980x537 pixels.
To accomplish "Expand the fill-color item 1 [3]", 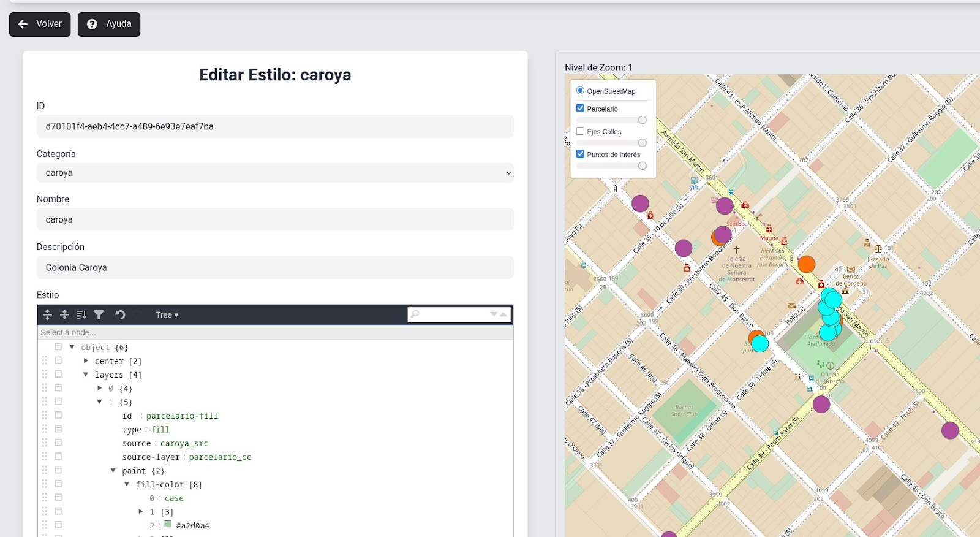I will pos(141,511).
